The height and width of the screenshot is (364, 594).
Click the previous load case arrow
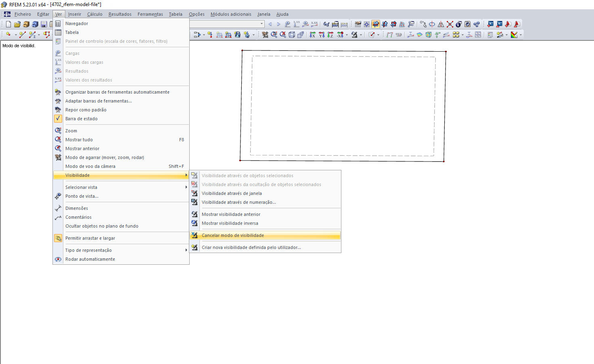tap(270, 24)
